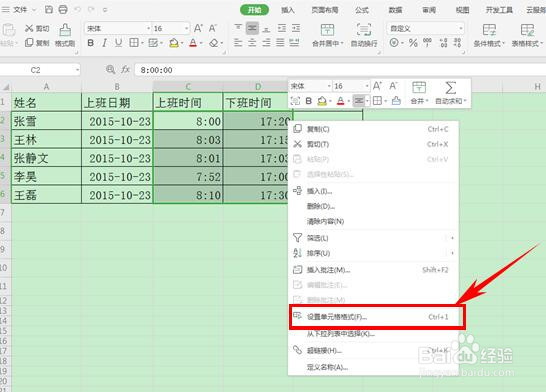Click Merge and Center (合并居中) button
Image resolution: width=546 pixels, height=392 pixels.
coord(327,35)
